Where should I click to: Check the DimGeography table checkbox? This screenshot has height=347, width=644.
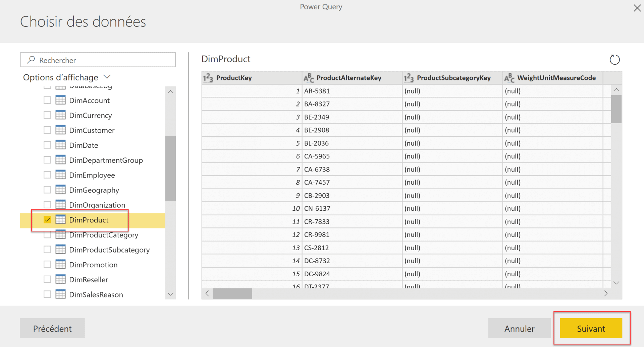pyautogui.click(x=47, y=190)
